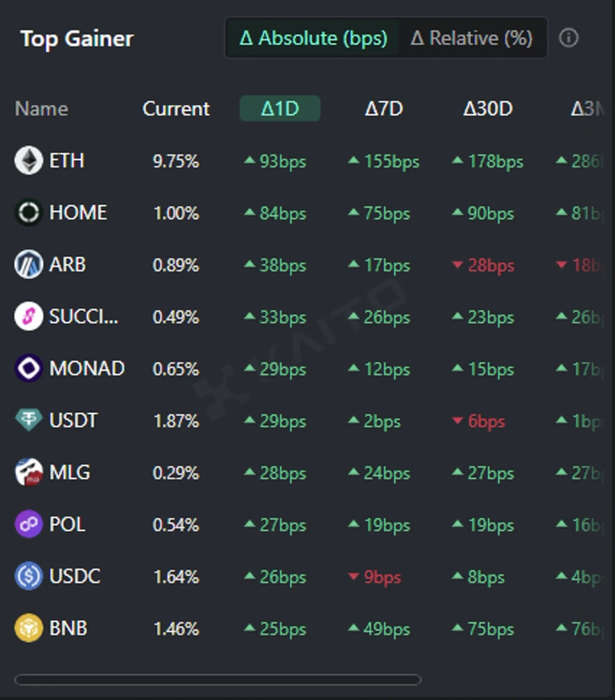
Task: Sort by the Current column header
Action: 176,108
